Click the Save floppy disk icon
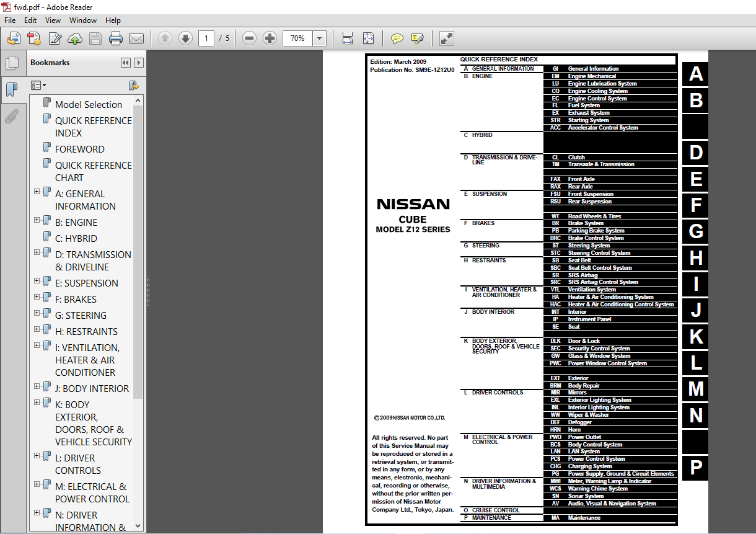Screen dimensions: 756x534 click(x=95, y=38)
